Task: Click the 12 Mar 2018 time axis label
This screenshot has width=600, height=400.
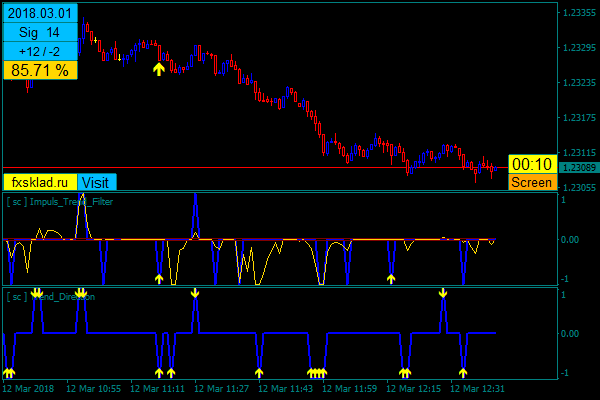Action: [x=28, y=389]
